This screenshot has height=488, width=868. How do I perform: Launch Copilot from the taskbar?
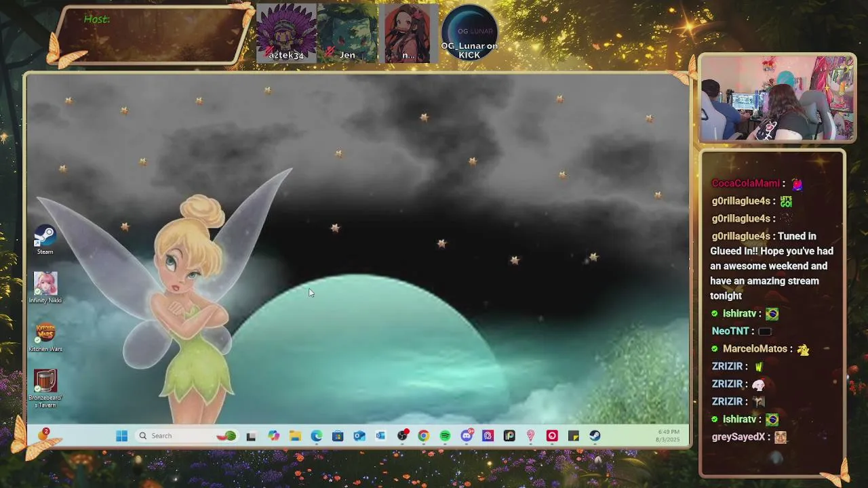(273, 436)
